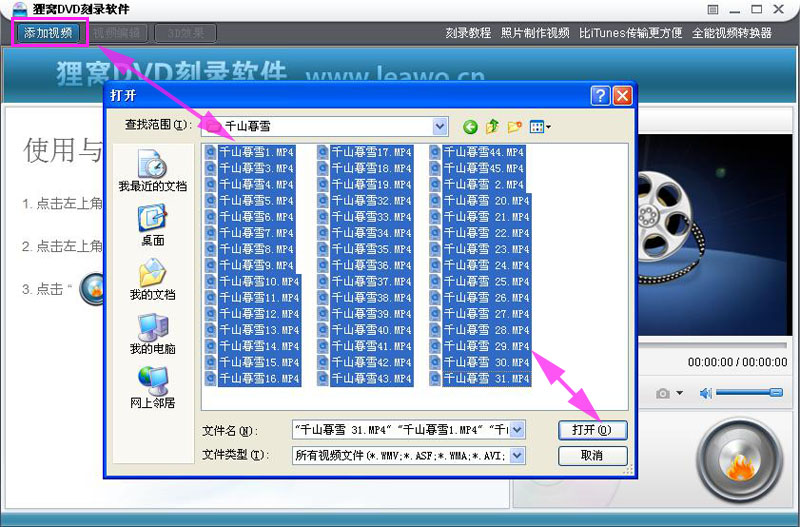800x527 pixels.
Task: Click the flame burn button
Action: coord(740,460)
